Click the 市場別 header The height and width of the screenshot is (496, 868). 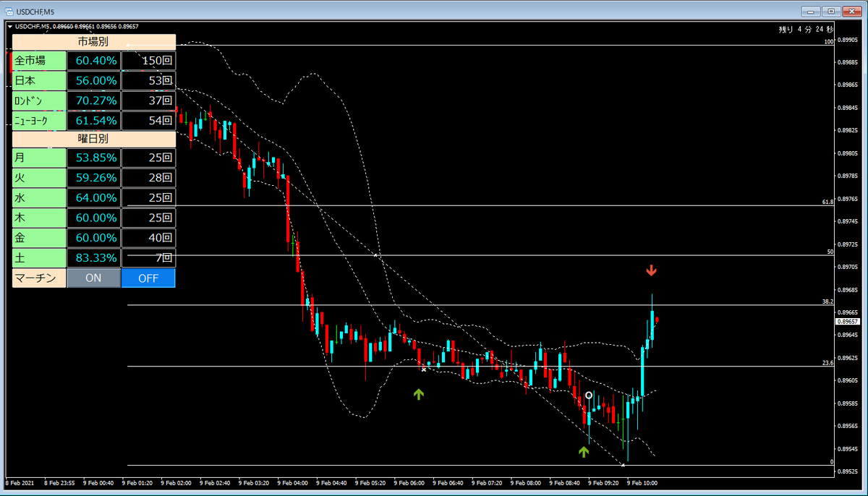94,42
